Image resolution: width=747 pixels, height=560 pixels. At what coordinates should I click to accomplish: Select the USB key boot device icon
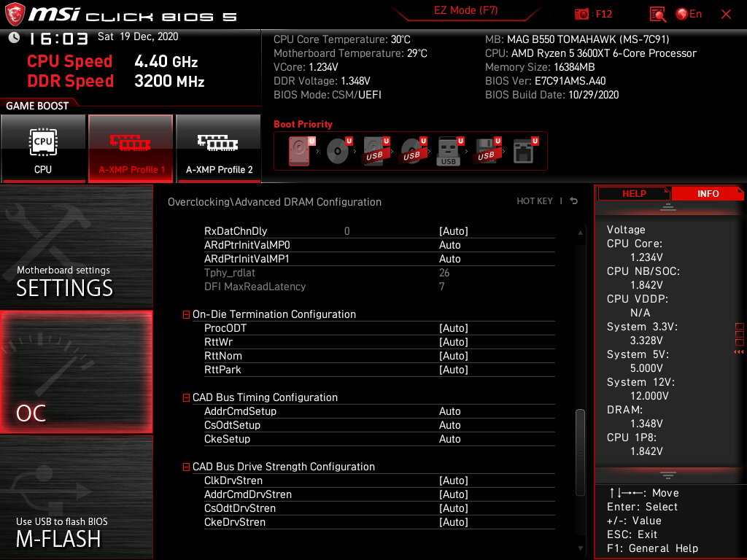pos(450,151)
